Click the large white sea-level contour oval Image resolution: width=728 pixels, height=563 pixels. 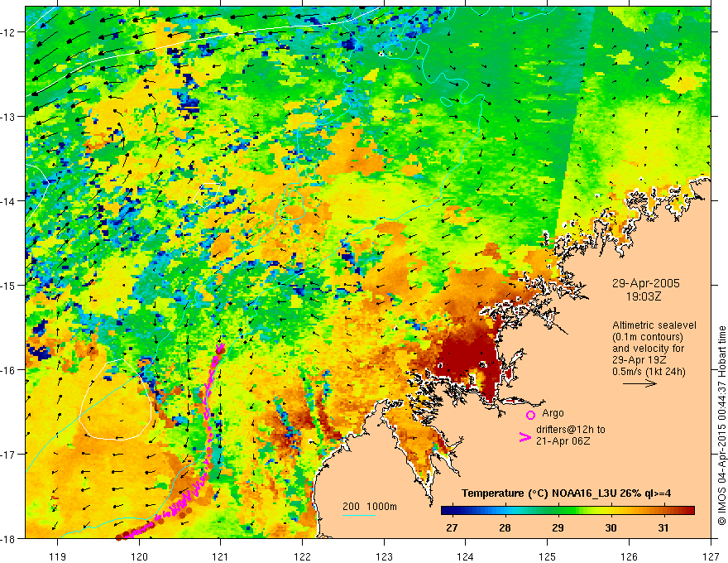point(116,400)
